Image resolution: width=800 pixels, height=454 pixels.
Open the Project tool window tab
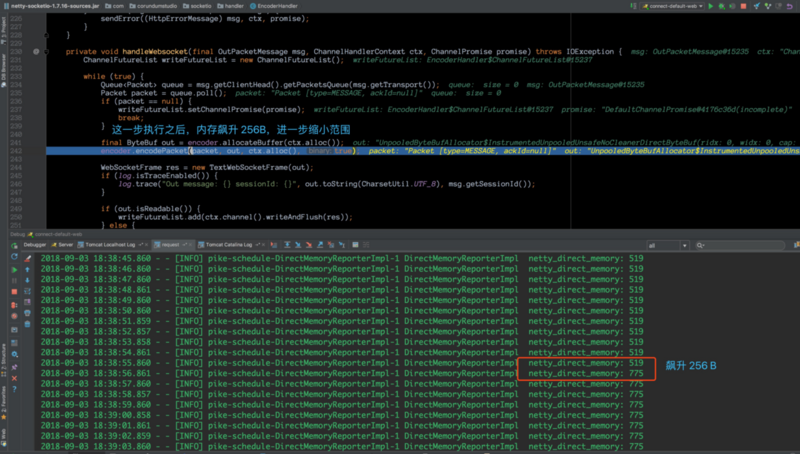pos(4,29)
